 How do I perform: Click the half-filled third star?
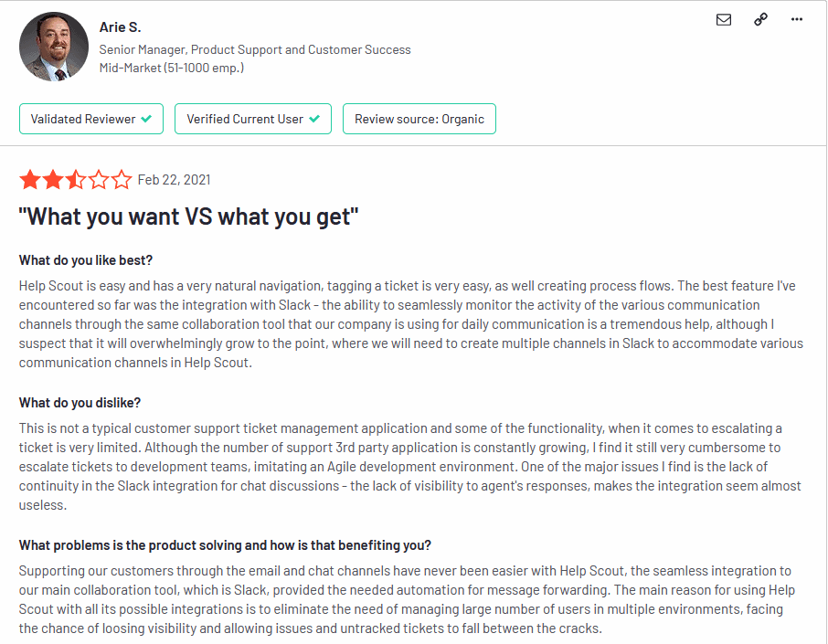(76, 179)
